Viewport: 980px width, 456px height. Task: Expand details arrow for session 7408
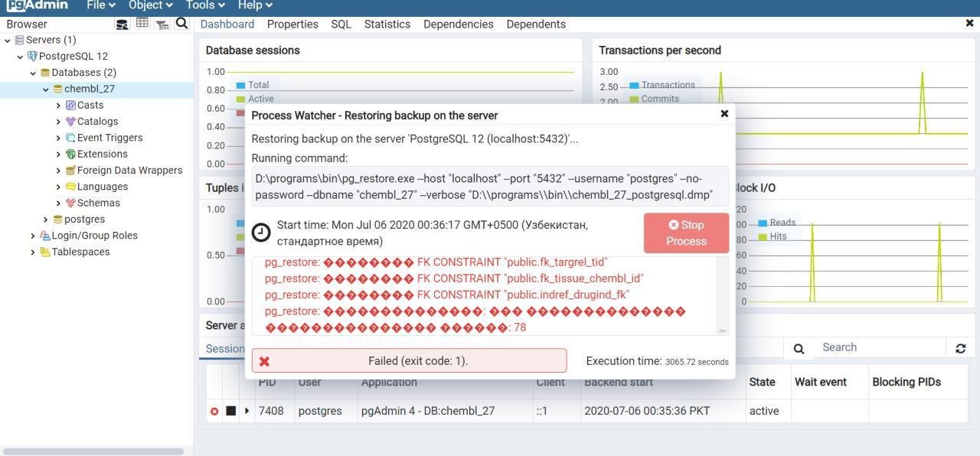click(x=247, y=411)
